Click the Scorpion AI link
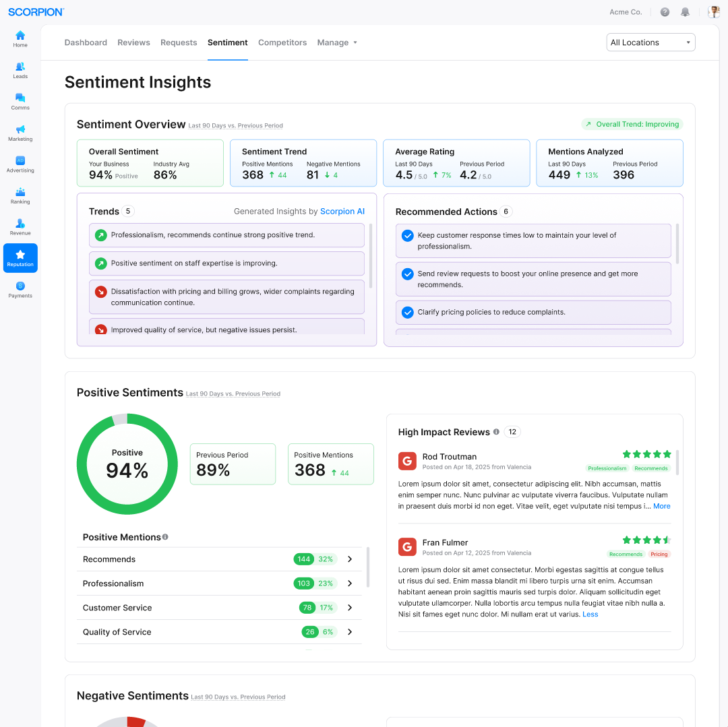728x727 pixels. click(342, 212)
